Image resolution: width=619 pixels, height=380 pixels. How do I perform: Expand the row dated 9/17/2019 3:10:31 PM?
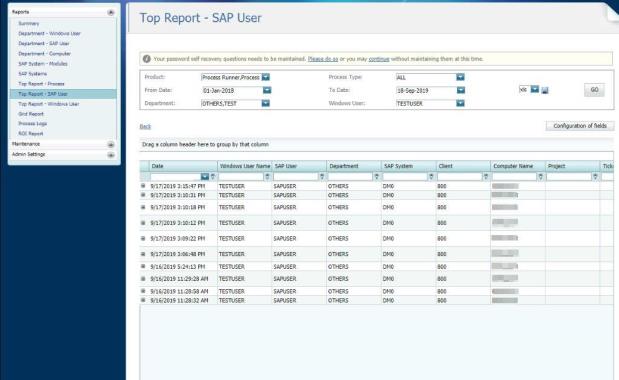point(143,195)
